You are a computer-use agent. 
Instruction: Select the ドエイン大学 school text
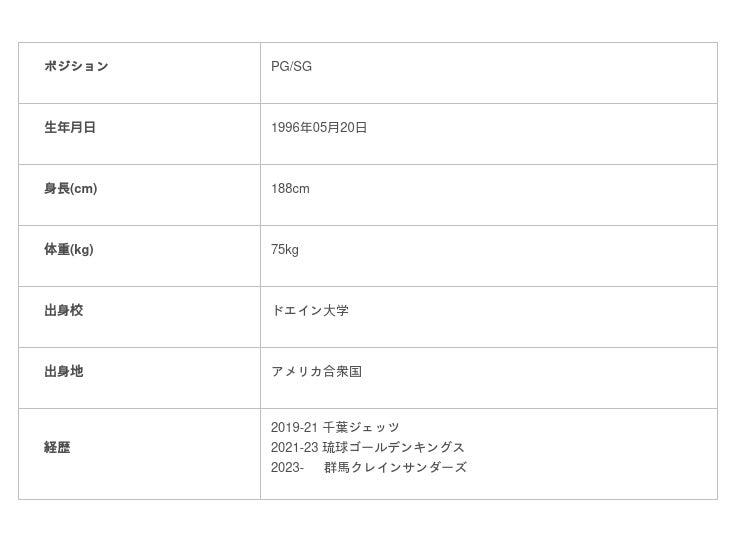coord(310,311)
